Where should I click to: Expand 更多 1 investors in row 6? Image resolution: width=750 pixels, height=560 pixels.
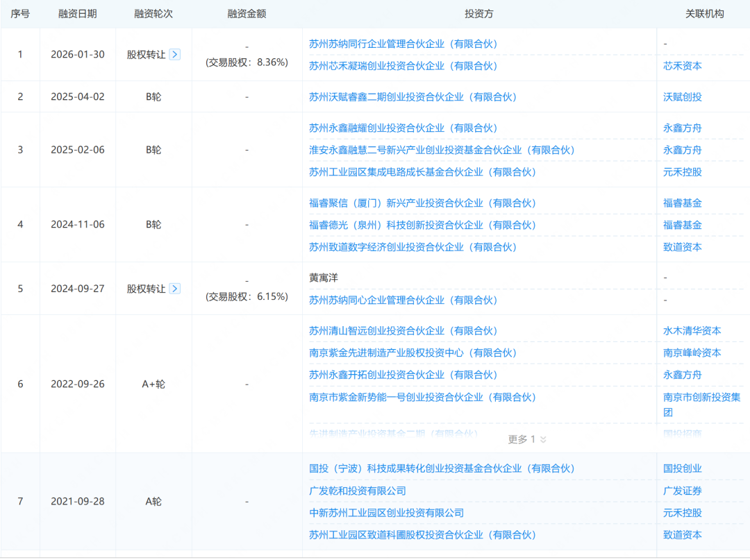[x=526, y=439]
